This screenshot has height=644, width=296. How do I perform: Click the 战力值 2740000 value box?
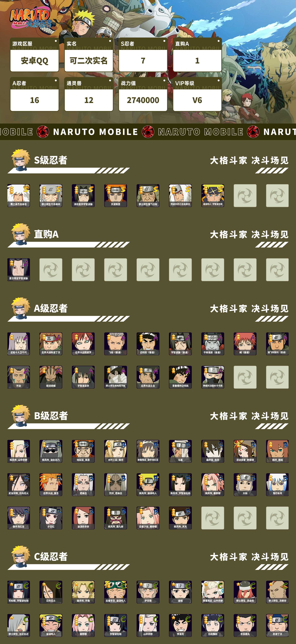[143, 100]
